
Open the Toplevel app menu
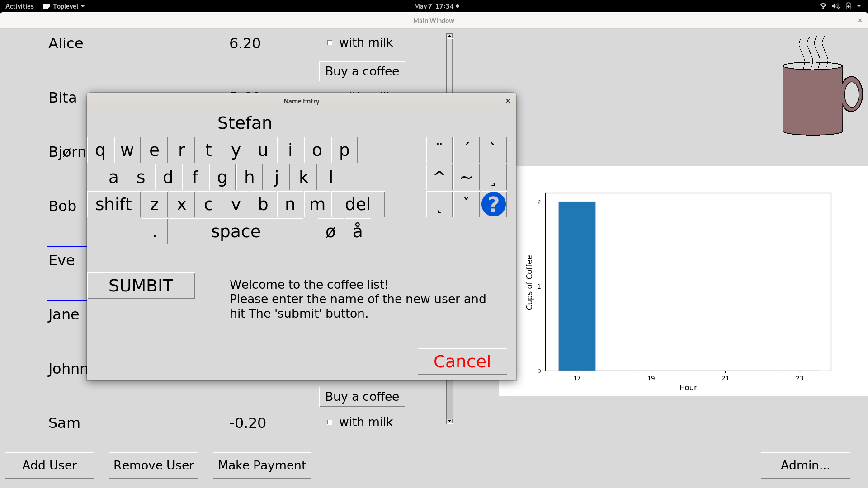tap(64, 6)
